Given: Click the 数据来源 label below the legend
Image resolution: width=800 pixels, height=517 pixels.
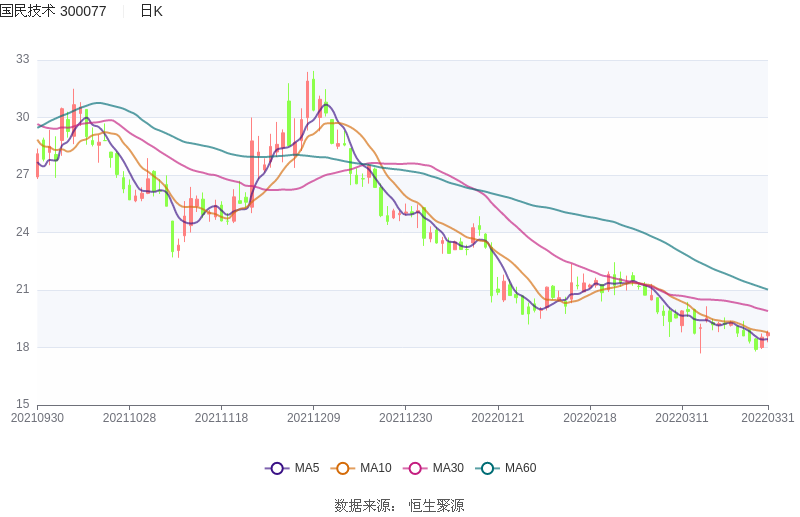Looking at the screenshot, I should [x=362, y=505].
